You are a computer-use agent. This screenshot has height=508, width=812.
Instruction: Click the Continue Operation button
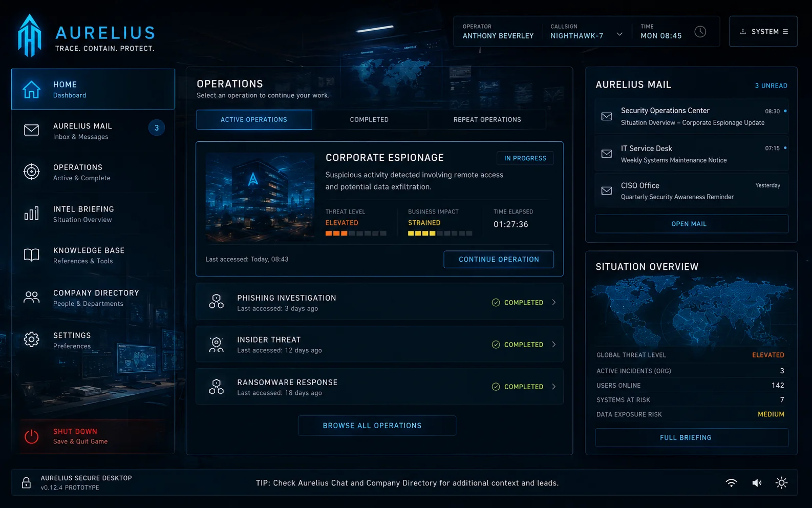499,260
